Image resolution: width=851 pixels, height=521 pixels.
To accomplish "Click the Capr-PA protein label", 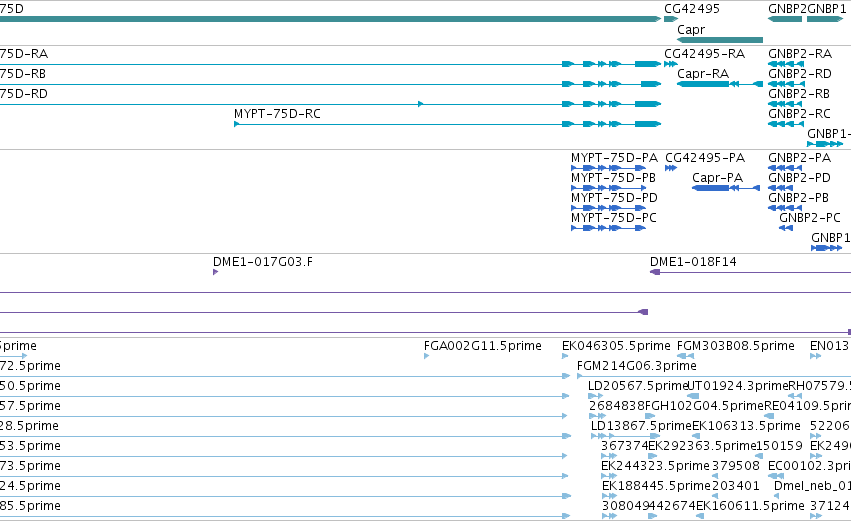I will point(717,178).
